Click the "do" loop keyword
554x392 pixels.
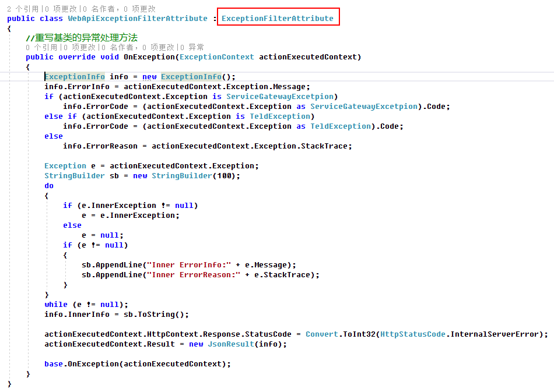49,186
